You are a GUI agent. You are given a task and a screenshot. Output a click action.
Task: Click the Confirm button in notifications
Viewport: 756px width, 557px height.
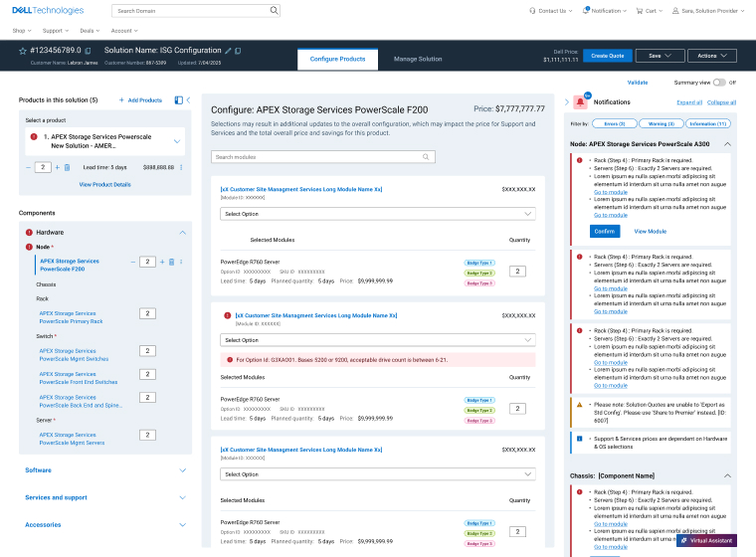click(x=605, y=232)
